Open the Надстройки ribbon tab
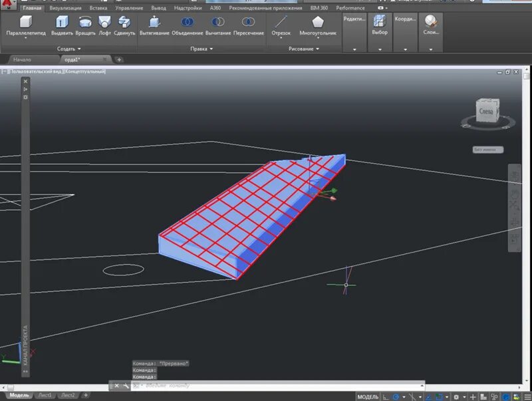Screen dimensions: 532x401 point(188,8)
